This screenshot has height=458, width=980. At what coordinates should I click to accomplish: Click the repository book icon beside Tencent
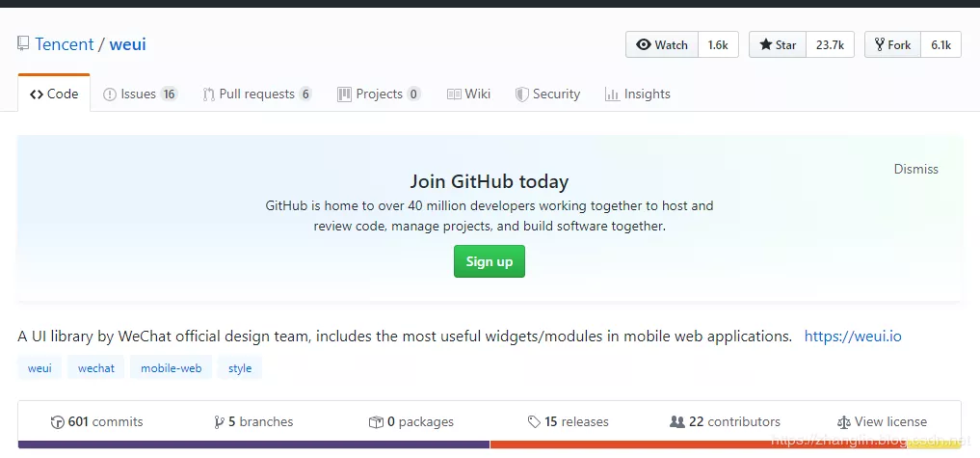pos(23,44)
